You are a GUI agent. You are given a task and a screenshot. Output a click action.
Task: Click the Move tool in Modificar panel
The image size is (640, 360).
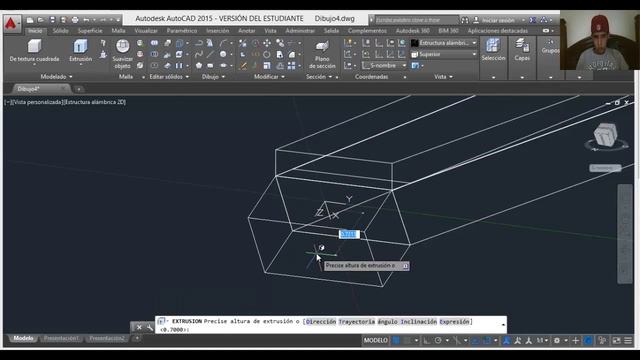point(267,43)
